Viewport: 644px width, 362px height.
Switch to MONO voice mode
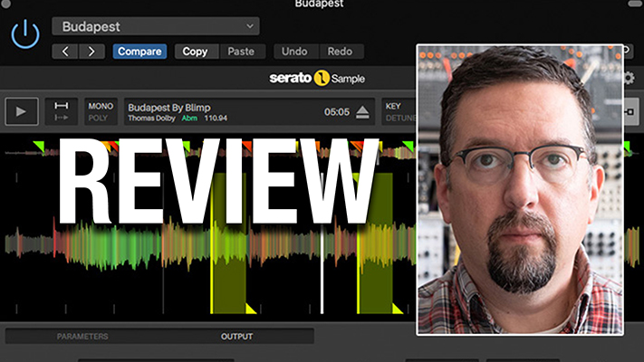[100, 106]
